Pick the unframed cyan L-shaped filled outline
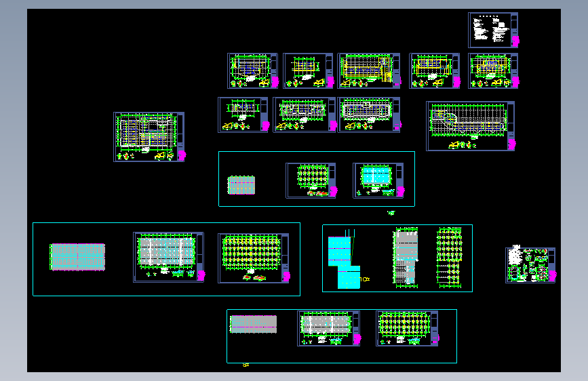 point(344,262)
